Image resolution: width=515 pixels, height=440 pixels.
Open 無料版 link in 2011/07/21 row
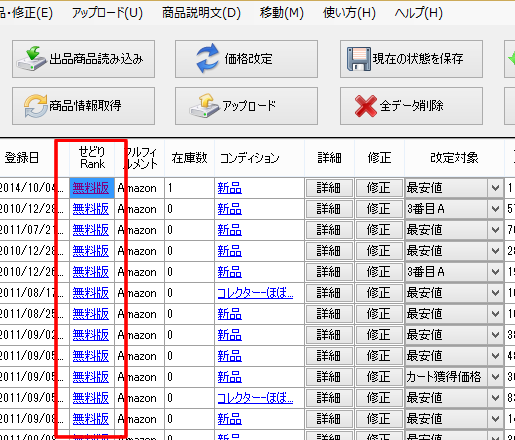[91, 230]
